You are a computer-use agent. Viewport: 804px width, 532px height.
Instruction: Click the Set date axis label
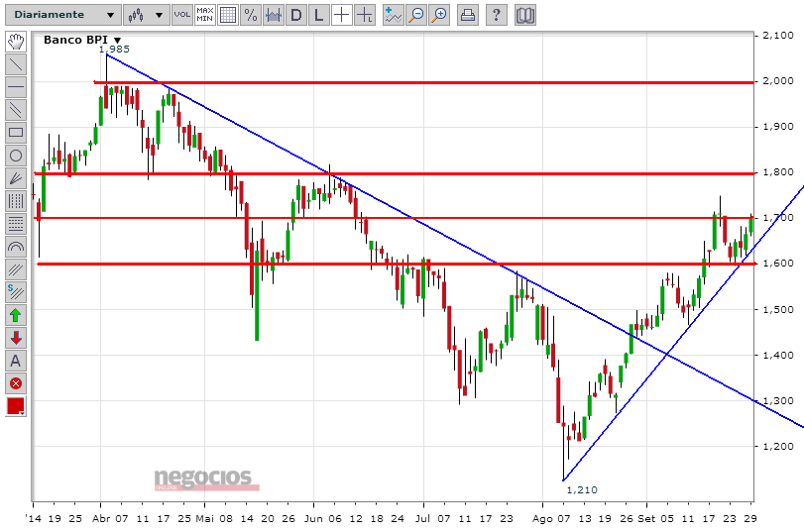(646, 519)
